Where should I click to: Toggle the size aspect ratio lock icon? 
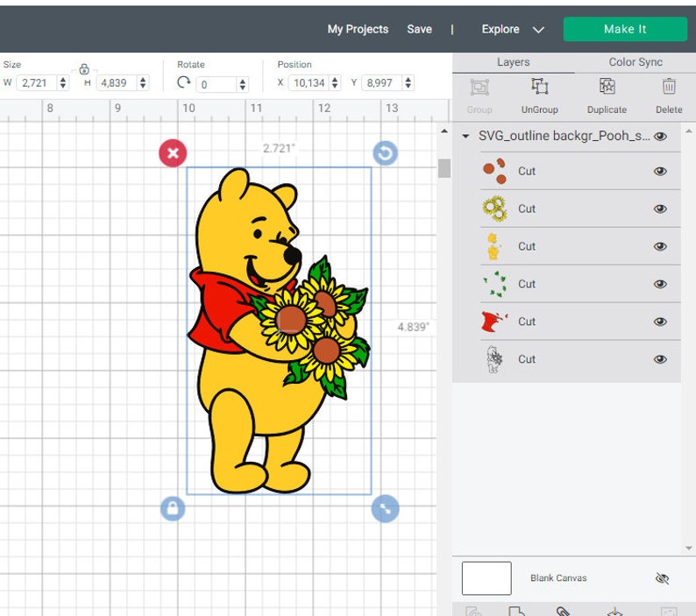pyautogui.click(x=84, y=69)
